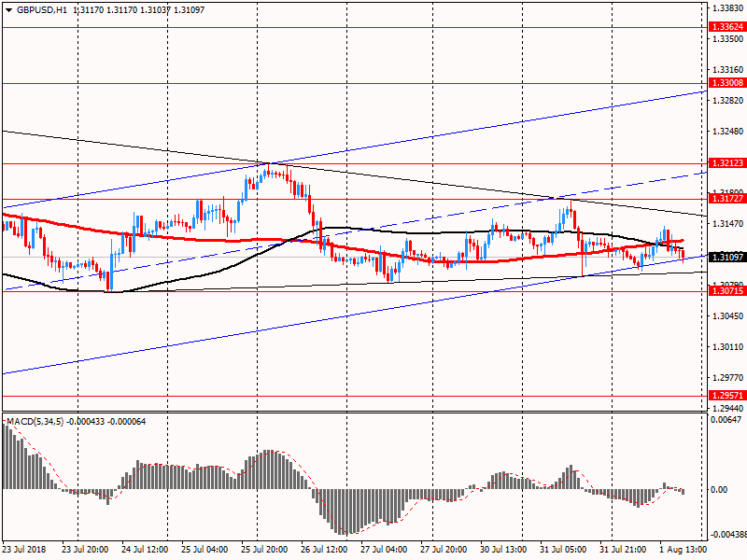Click the current price label 1.31097
The image size is (747, 560).
[x=727, y=258]
